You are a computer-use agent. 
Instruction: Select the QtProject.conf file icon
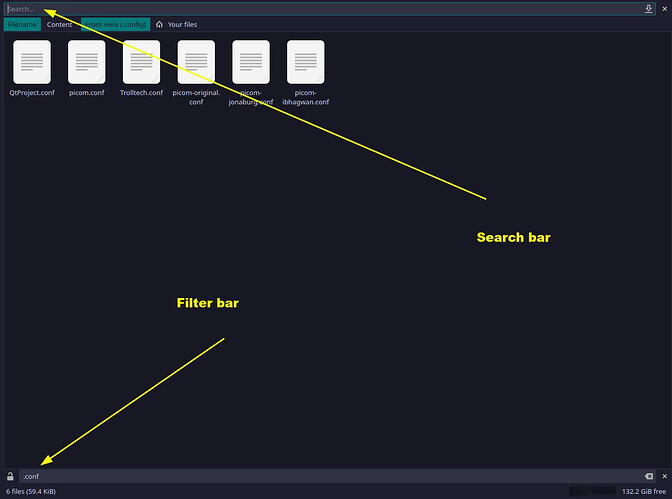(x=32, y=61)
